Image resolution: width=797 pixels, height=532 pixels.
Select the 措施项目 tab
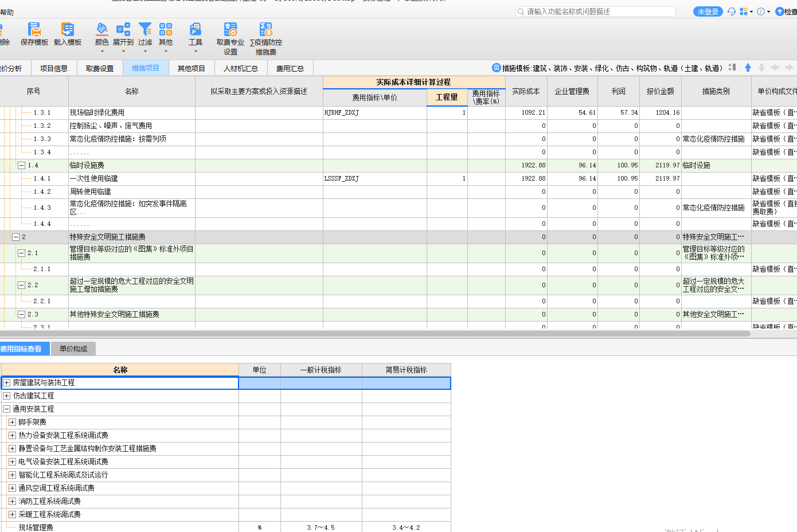(146, 68)
